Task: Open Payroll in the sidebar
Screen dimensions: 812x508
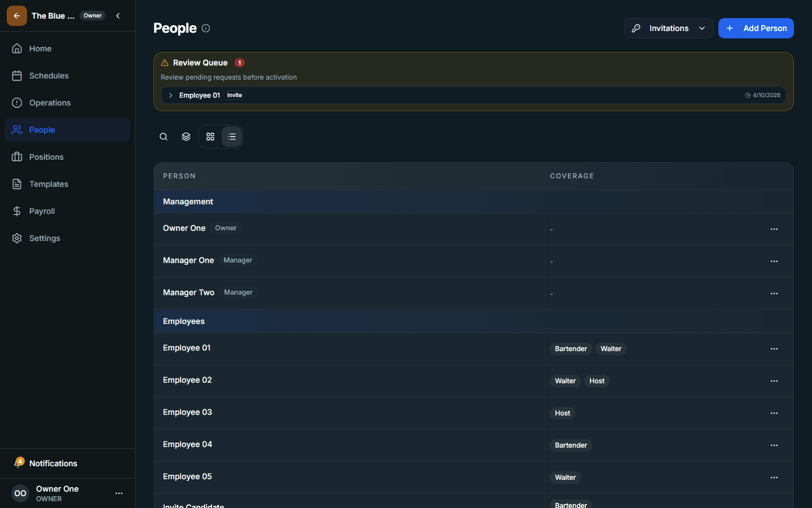Action: point(67,211)
